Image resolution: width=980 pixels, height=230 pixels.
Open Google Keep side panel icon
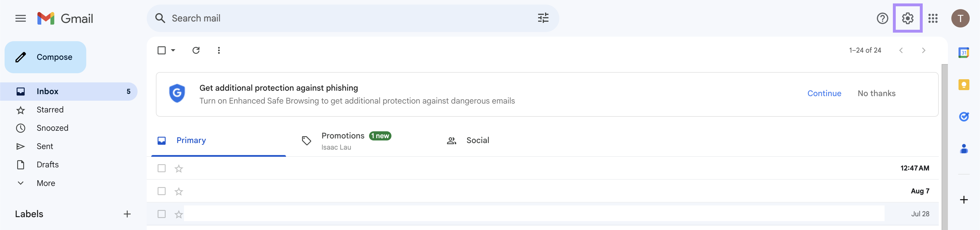tap(964, 85)
